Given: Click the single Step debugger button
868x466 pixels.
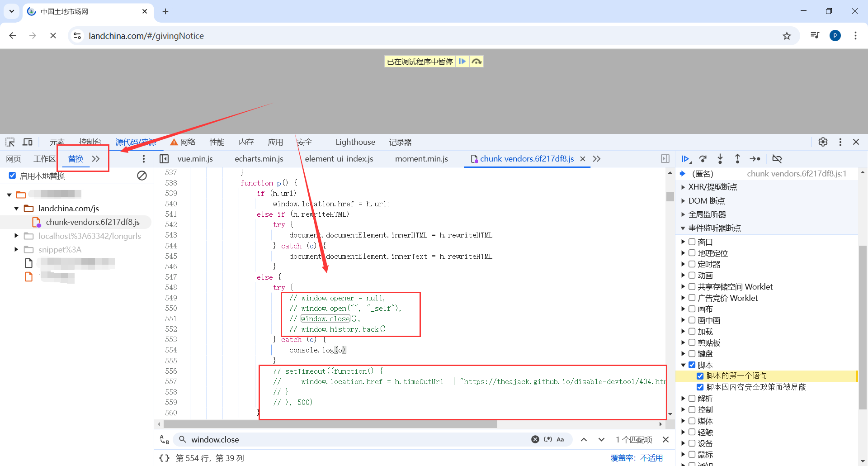Looking at the screenshot, I should [x=755, y=159].
